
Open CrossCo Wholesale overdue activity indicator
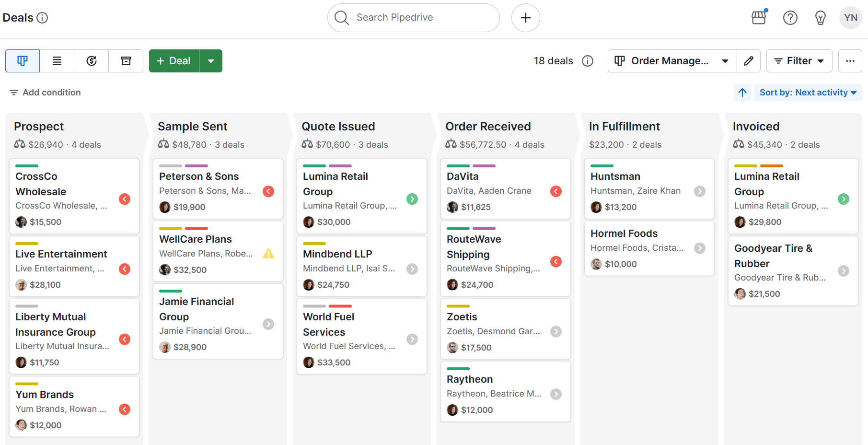pos(125,199)
